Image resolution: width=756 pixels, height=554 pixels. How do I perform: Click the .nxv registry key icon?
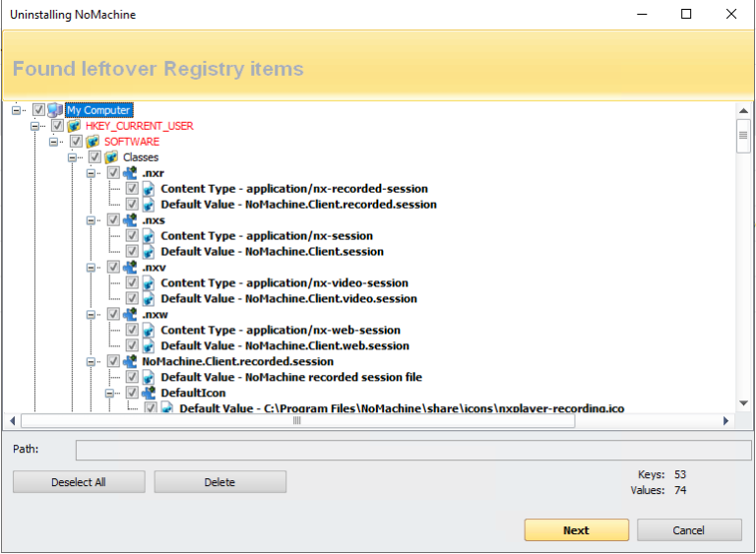click(x=130, y=267)
